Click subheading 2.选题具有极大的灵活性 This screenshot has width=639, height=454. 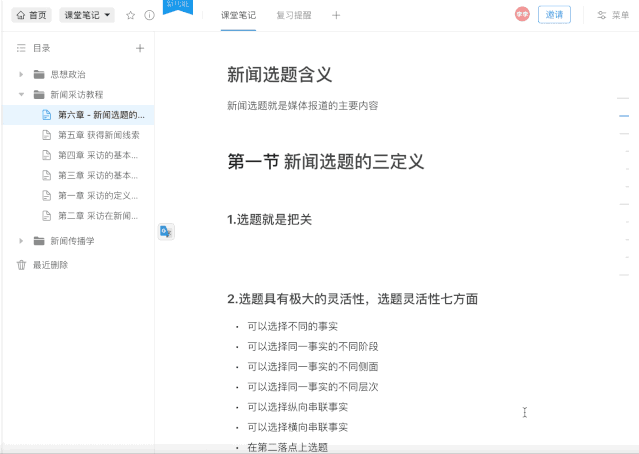click(x=353, y=299)
